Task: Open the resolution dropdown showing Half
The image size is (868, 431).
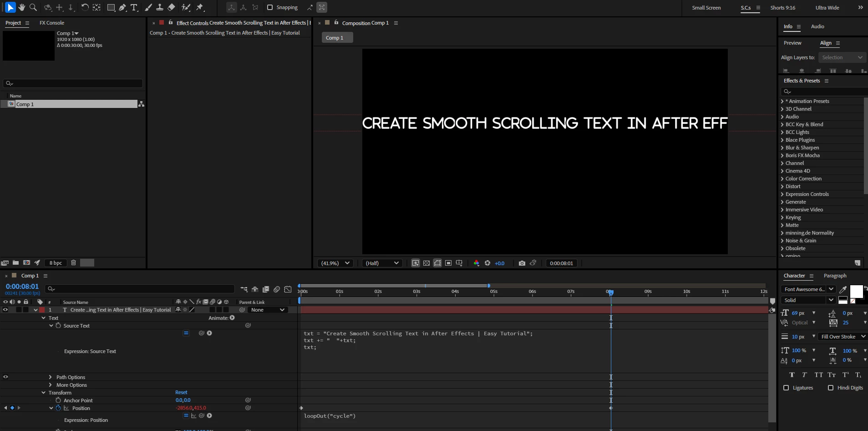Action: pyautogui.click(x=382, y=263)
